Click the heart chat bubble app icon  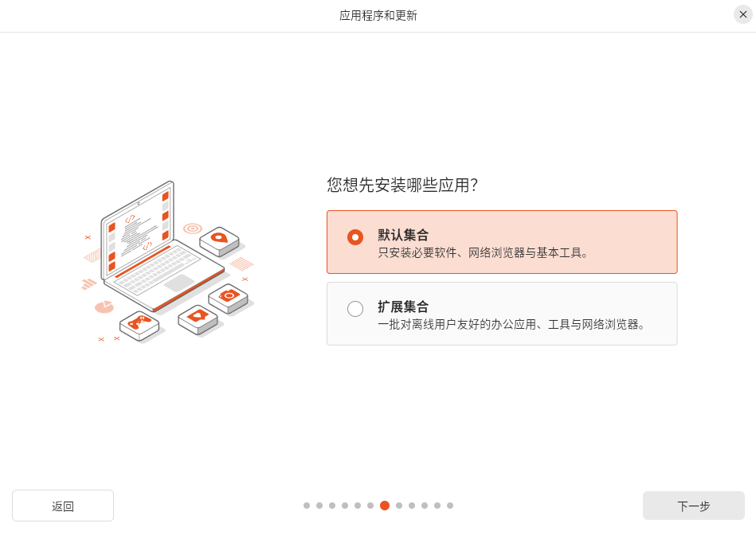pos(198,316)
